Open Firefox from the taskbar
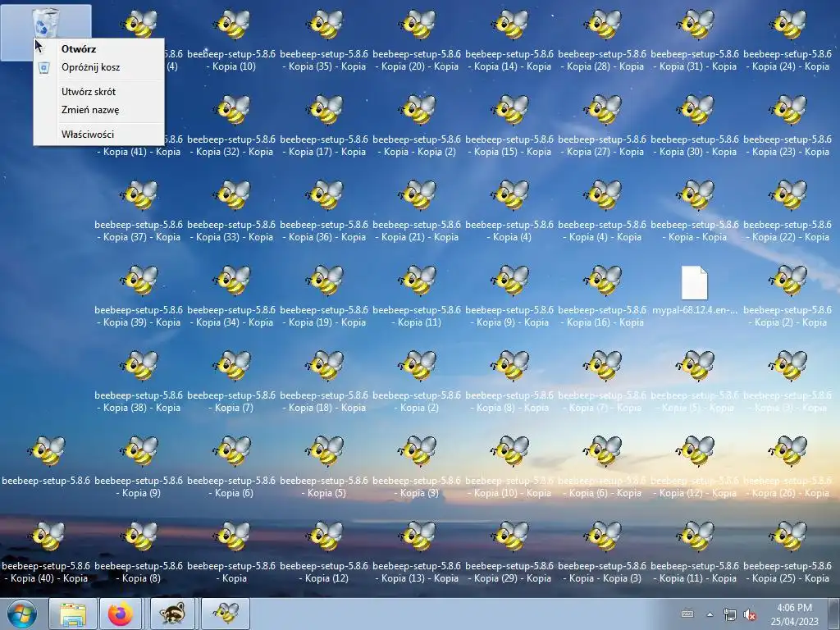The image size is (840, 630). point(121,614)
